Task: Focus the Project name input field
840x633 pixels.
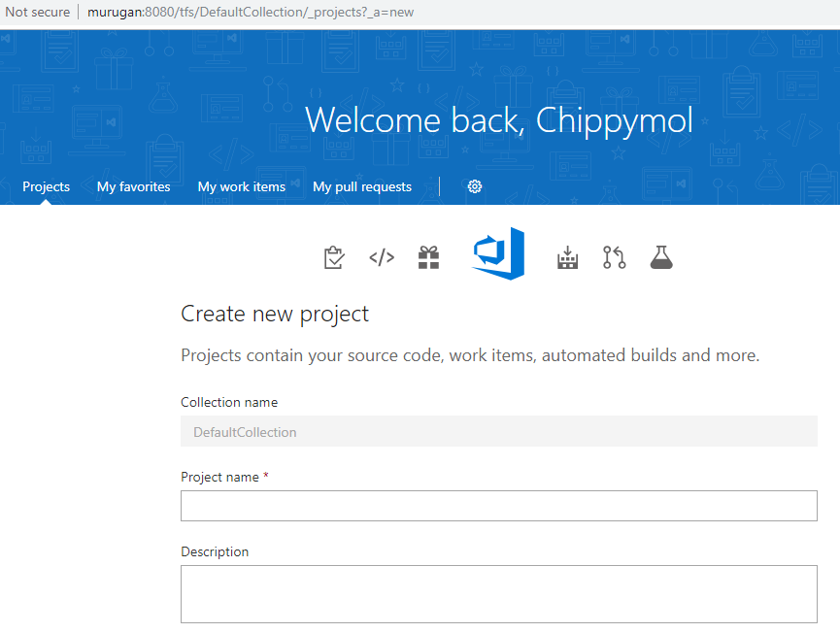Action: click(x=499, y=506)
